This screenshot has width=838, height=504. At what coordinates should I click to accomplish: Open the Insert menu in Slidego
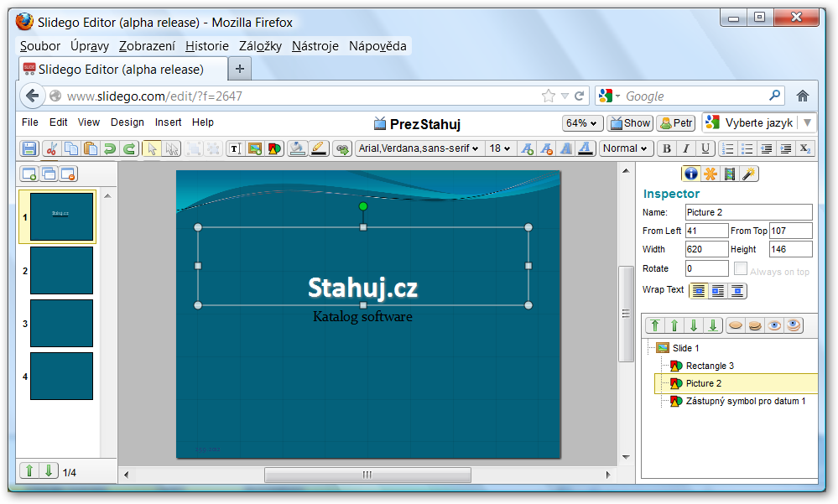pyautogui.click(x=169, y=122)
